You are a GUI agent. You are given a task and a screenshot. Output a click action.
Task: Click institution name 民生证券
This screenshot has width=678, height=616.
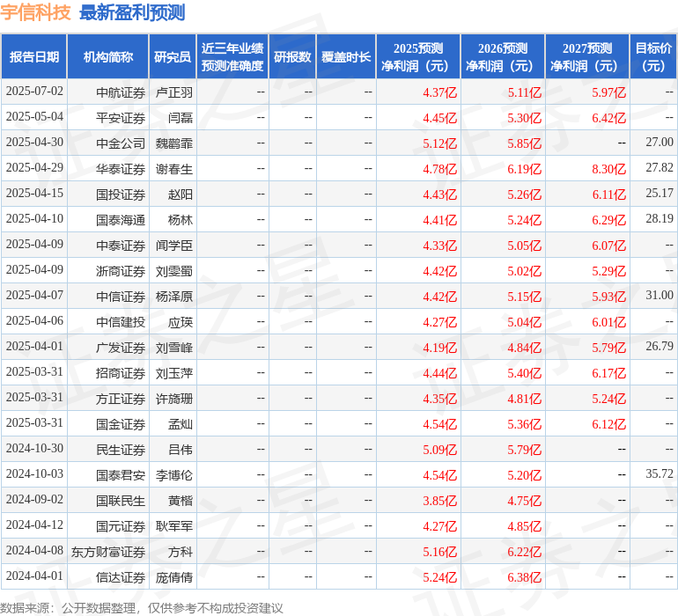(121, 450)
